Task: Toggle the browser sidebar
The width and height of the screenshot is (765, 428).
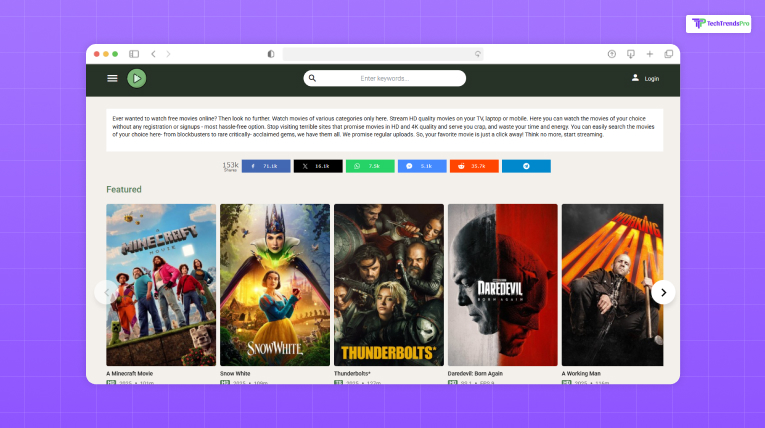Action: [134, 54]
